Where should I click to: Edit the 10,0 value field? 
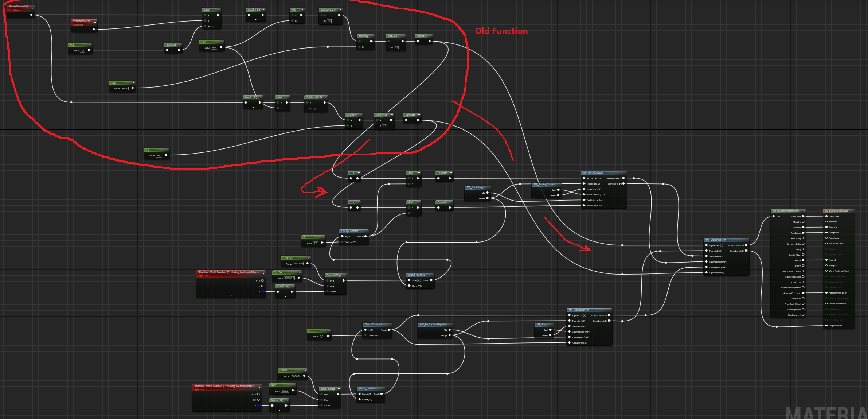159,156
